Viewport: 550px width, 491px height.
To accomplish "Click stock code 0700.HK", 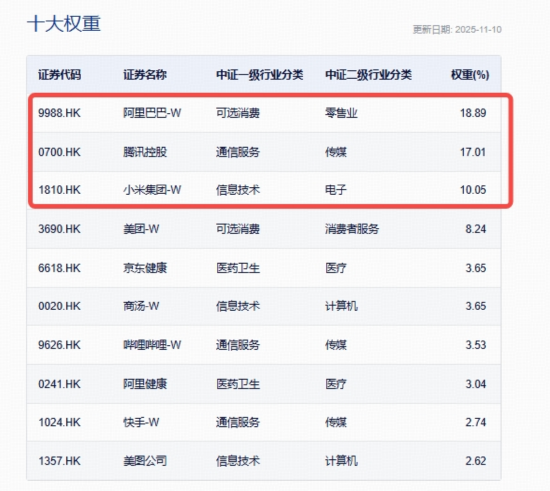I will point(59,152).
